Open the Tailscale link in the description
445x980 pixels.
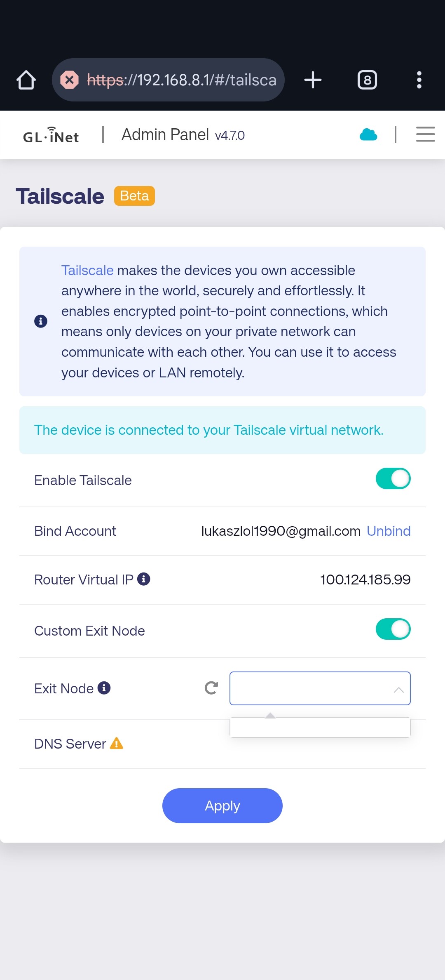[x=87, y=271]
